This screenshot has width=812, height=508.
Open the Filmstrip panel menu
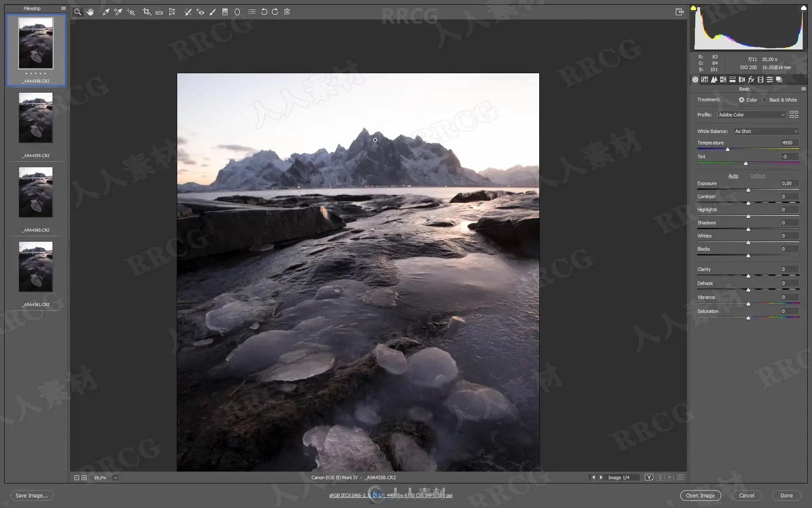pyautogui.click(x=63, y=8)
